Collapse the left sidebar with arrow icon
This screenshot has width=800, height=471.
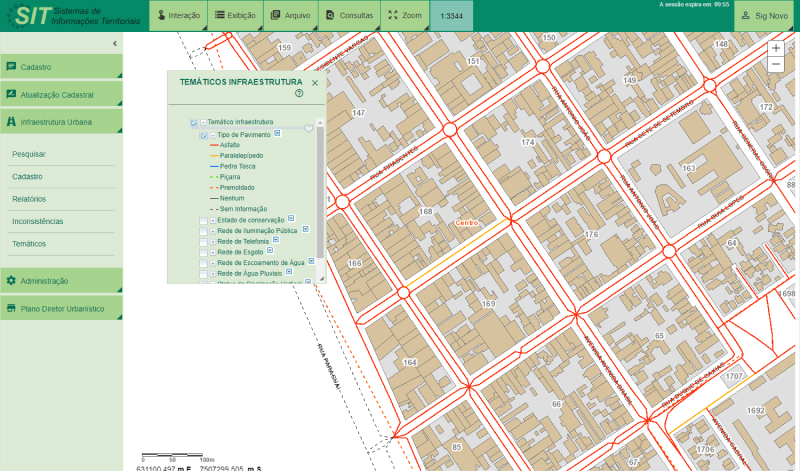(115, 44)
